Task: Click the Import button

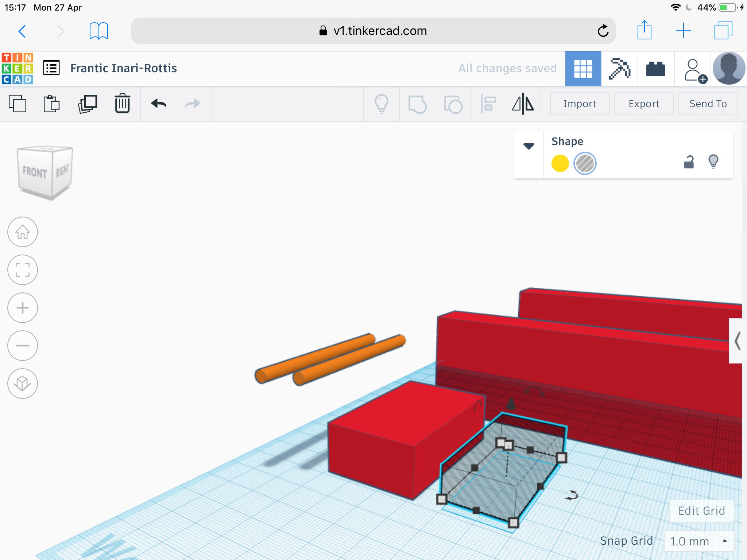Action: coord(579,104)
